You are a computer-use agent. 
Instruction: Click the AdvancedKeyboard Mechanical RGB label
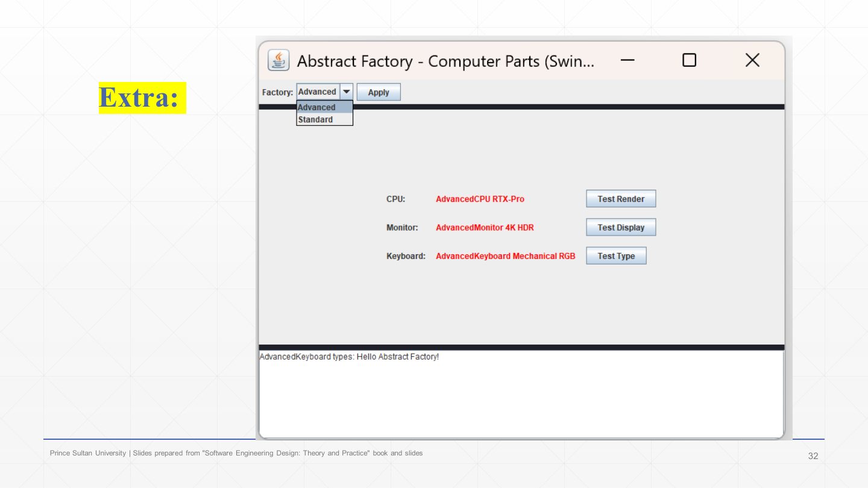coord(506,256)
